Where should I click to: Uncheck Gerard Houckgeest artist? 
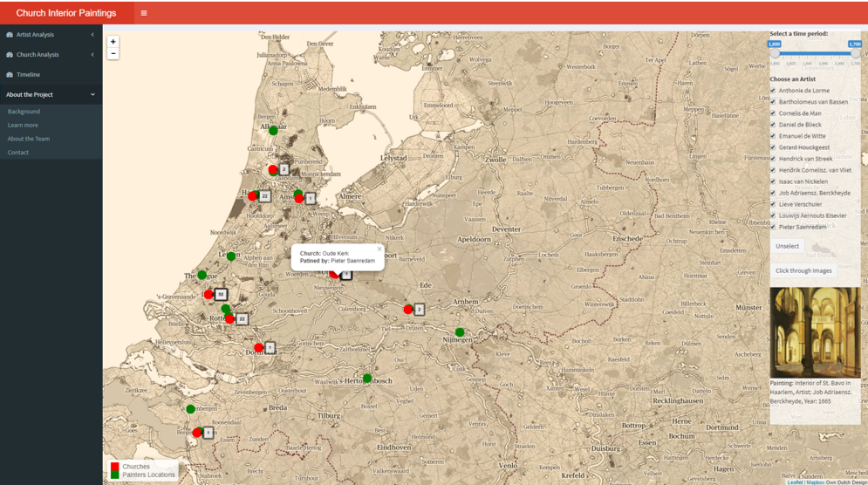pos(773,147)
